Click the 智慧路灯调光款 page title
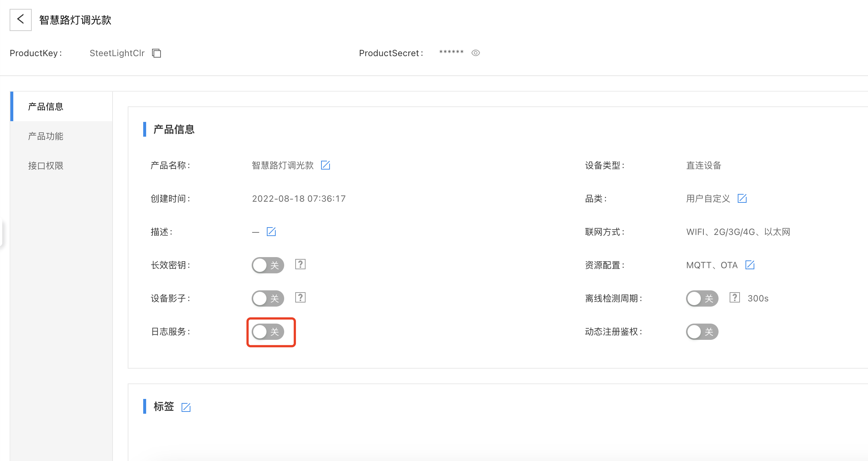The width and height of the screenshot is (868, 461). coord(75,20)
